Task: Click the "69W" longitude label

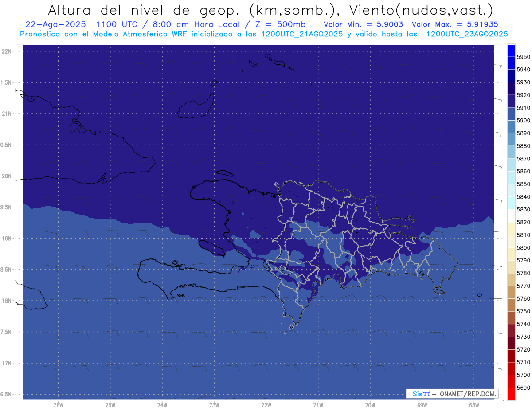Action: (422, 405)
